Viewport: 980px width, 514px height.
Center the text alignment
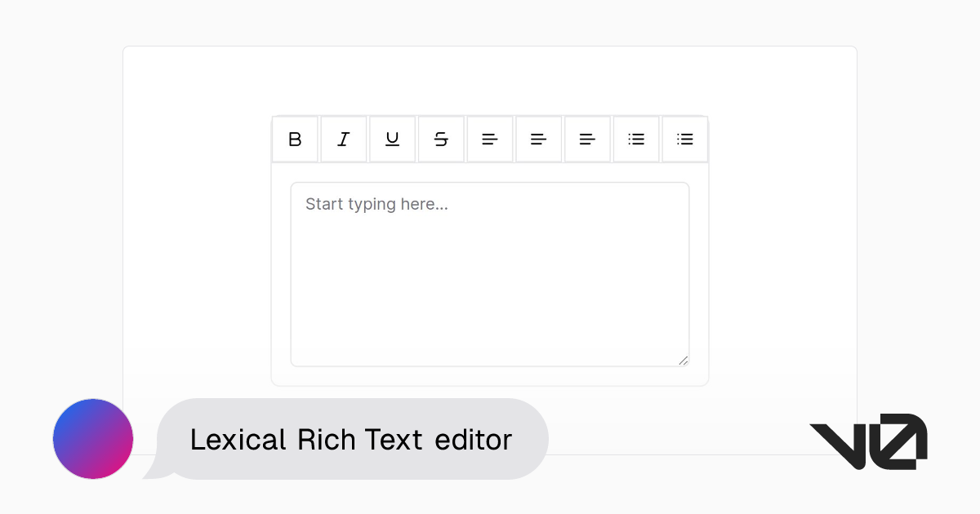click(538, 139)
